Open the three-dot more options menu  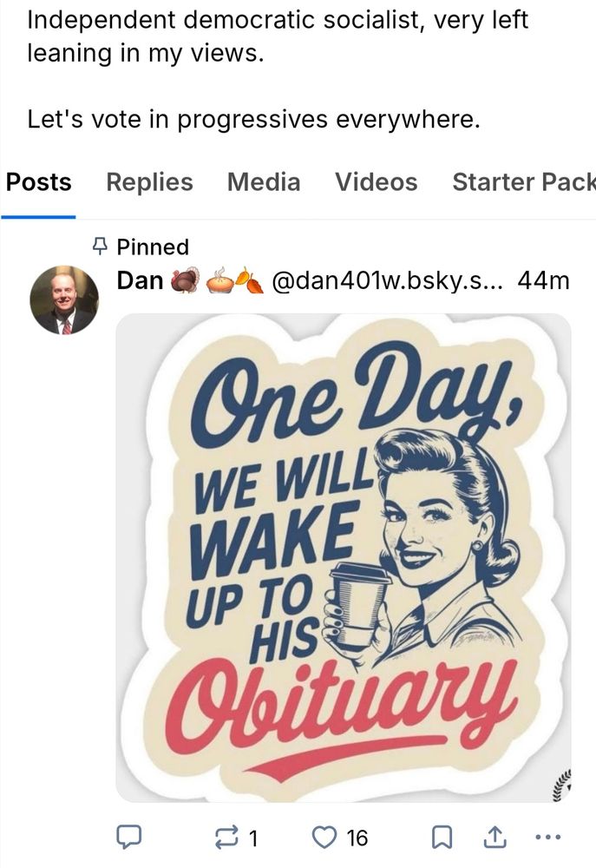pyautogui.click(x=548, y=837)
